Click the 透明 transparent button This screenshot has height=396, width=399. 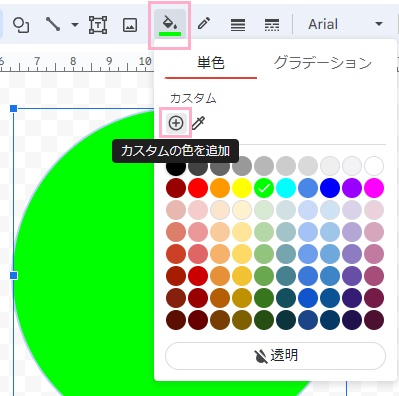click(275, 356)
